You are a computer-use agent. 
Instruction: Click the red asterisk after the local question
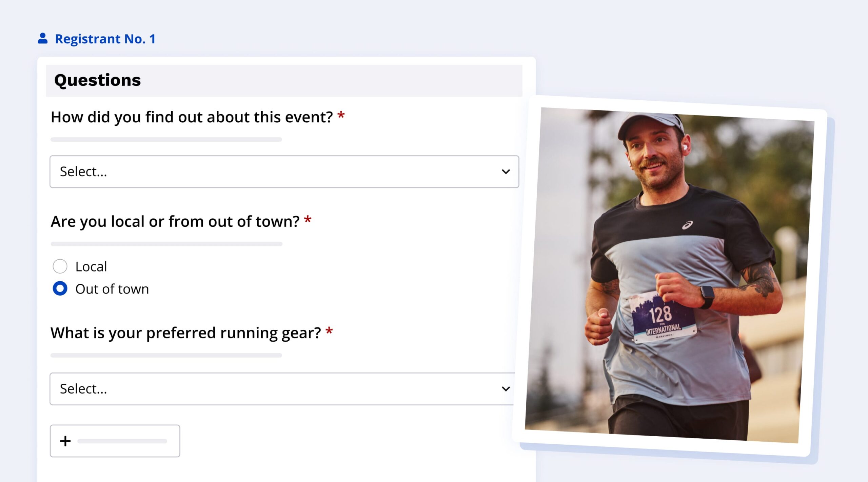(308, 220)
